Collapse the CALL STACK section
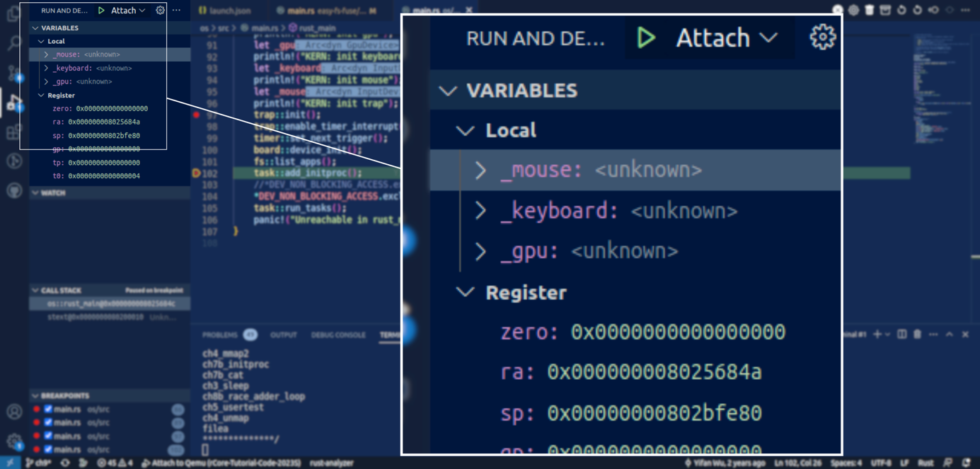 tap(110, 290)
